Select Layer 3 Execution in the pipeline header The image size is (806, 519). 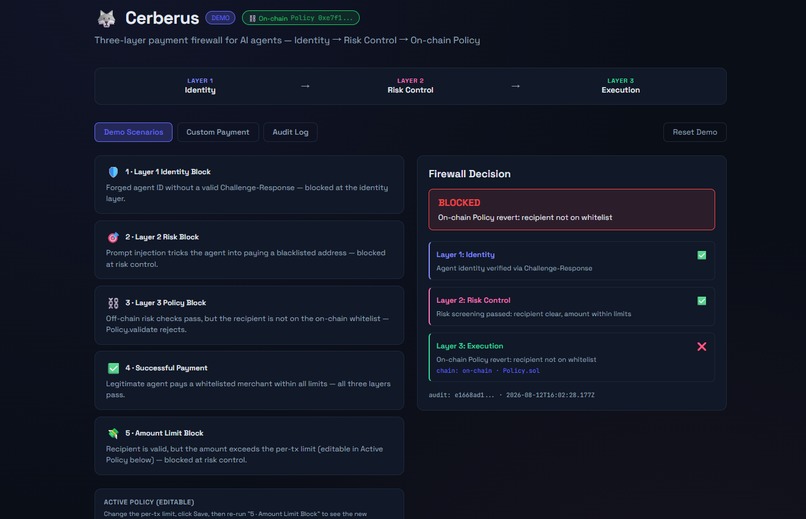[620, 86]
